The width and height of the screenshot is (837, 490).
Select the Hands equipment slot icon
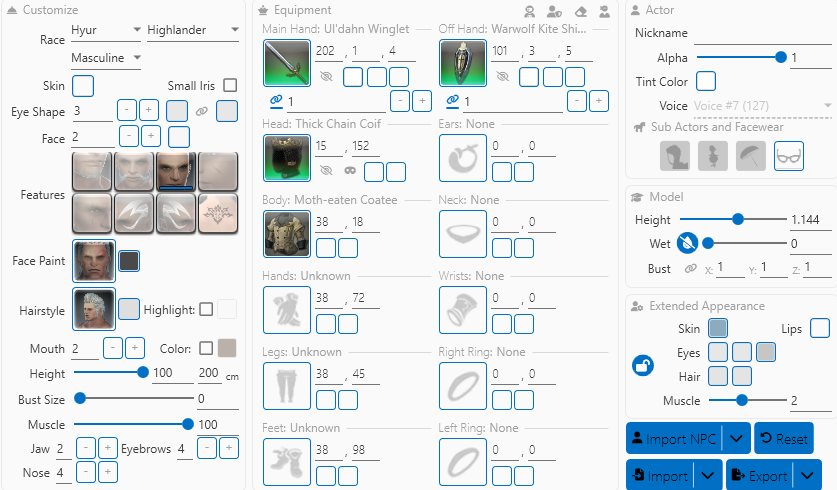(x=287, y=310)
